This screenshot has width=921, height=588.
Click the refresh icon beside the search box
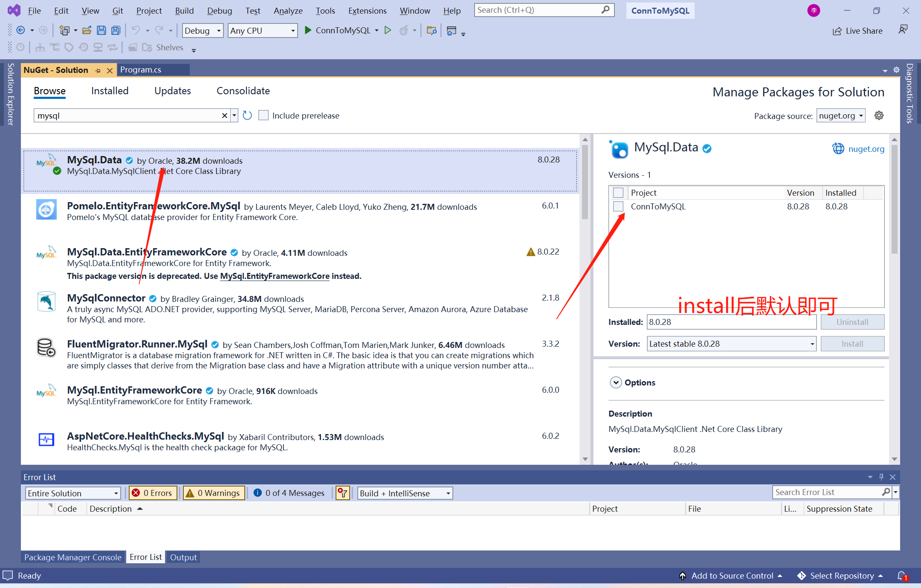pos(247,116)
